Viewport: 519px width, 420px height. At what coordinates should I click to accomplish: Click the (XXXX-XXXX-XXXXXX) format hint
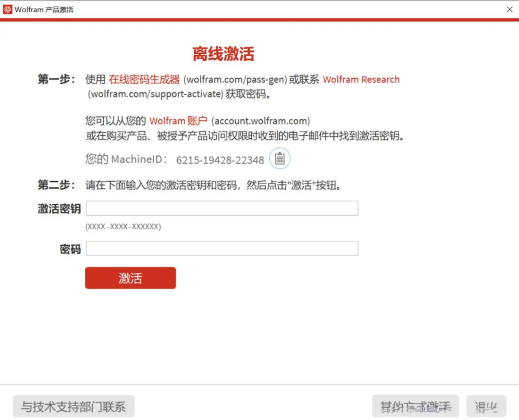click(x=123, y=227)
